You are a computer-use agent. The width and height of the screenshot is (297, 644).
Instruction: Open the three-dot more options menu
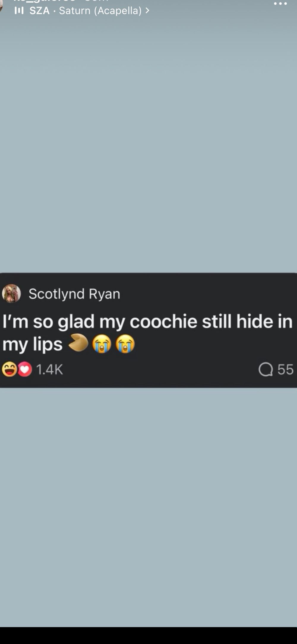280,4
